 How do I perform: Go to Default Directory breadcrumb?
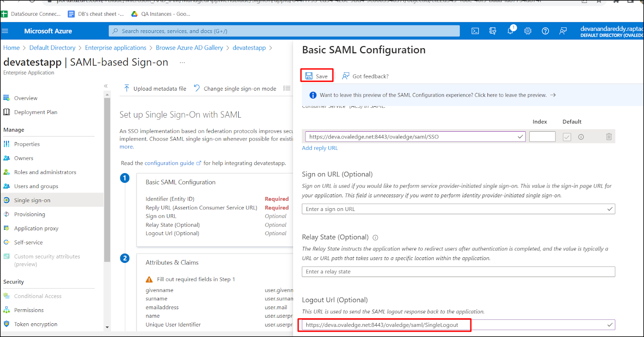click(x=52, y=48)
